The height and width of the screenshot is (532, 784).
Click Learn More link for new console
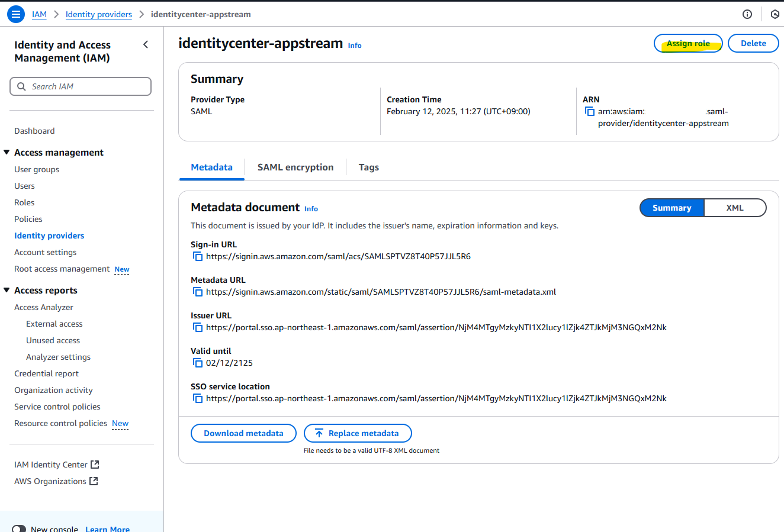[x=108, y=529]
